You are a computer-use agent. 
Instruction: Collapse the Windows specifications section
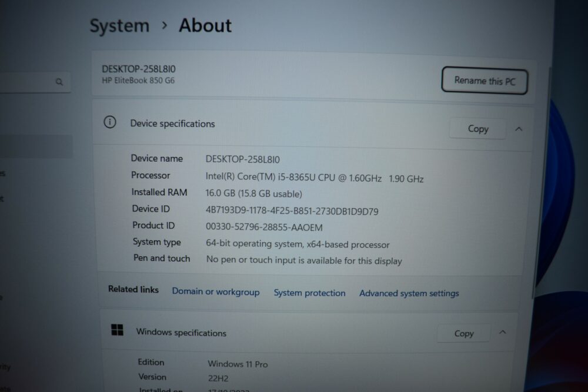click(x=503, y=333)
